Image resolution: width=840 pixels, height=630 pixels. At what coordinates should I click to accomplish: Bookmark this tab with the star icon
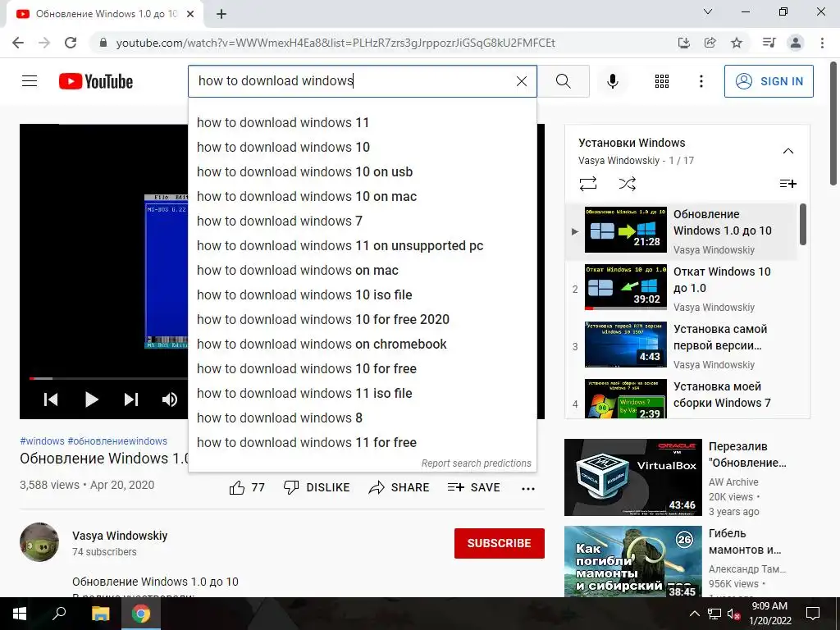[x=737, y=43]
